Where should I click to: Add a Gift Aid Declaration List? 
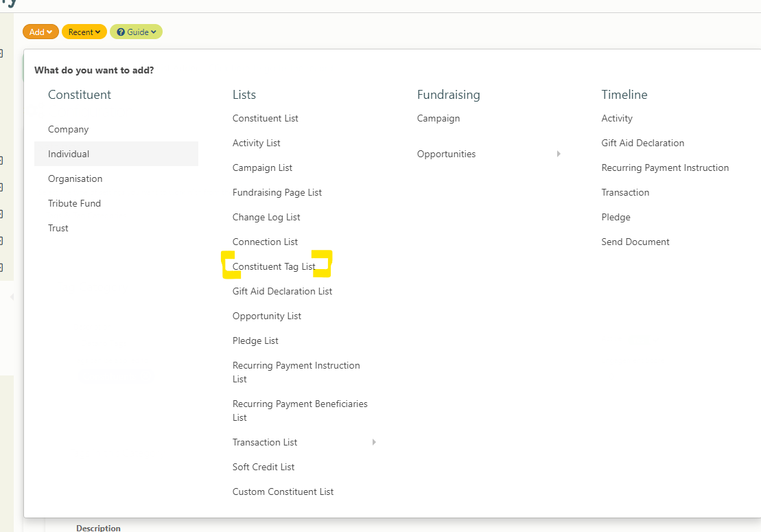point(283,291)
